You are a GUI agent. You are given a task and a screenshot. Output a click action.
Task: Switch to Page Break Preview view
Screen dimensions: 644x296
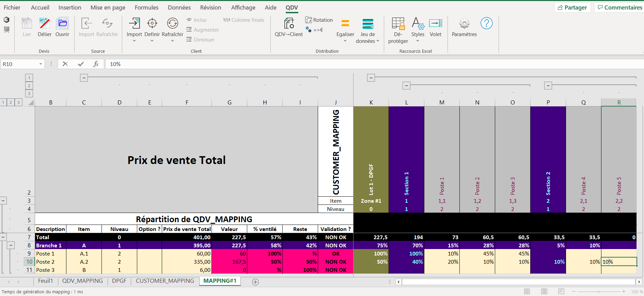[561, 292]
